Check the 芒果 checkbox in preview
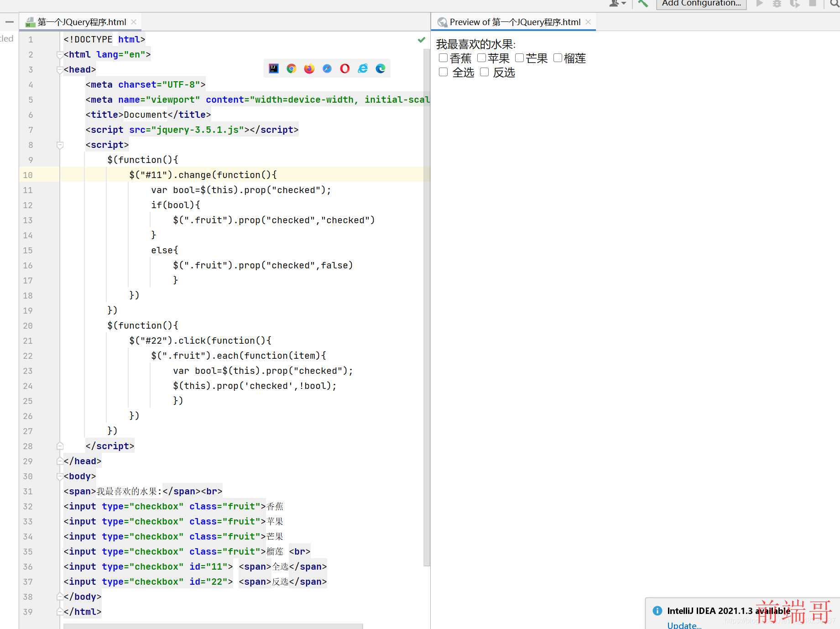This screenshot has height=629, width=840. [519, 58]
